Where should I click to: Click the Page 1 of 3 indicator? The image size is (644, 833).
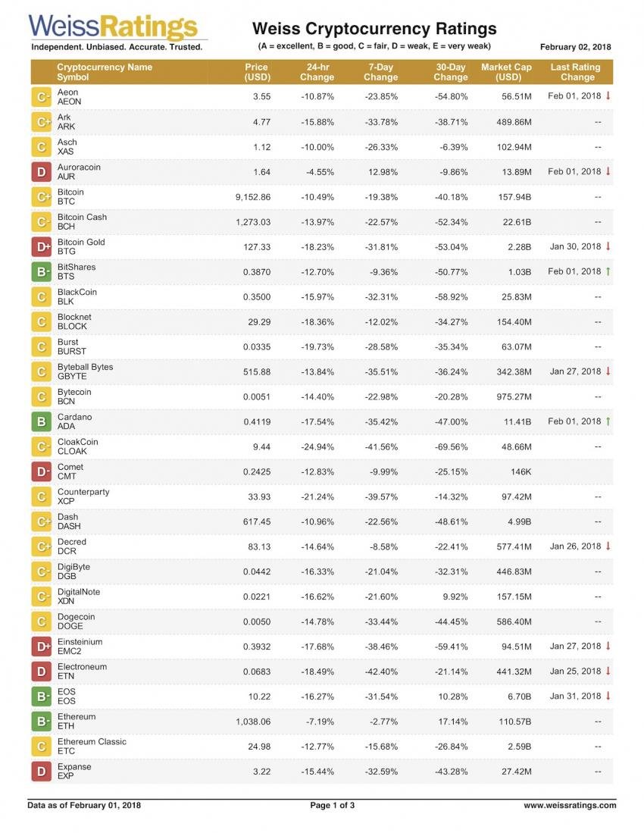(x=333, y=805)
